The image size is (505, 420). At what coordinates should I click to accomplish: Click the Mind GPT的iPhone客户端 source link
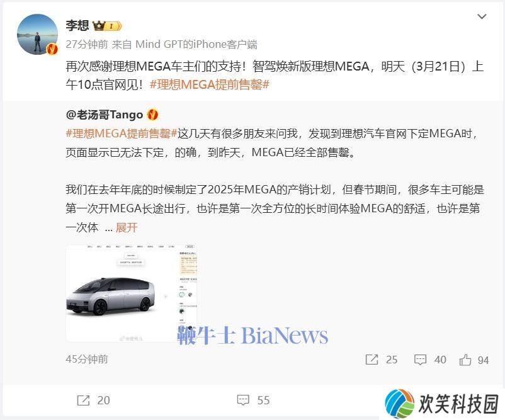pos(196,44)
